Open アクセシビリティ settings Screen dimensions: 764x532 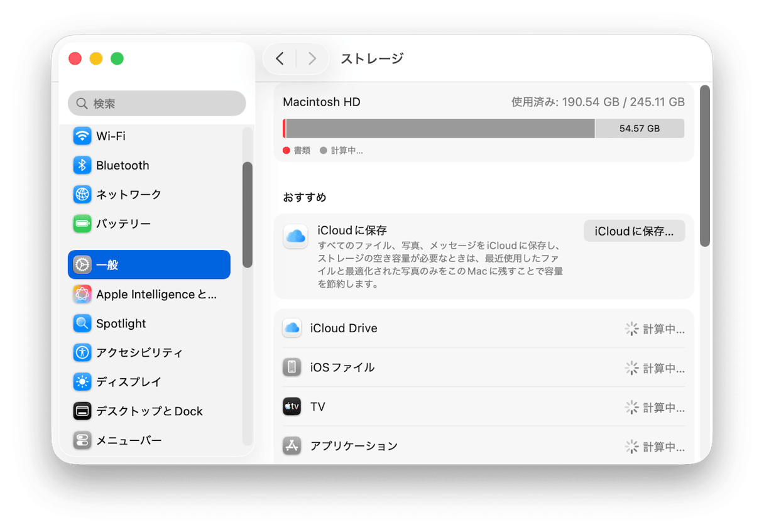pyautogui.click(x=149, y=352)
